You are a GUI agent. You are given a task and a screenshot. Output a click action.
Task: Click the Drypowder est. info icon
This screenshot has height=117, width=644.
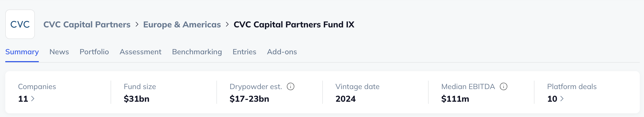click(x=291, y=86)
